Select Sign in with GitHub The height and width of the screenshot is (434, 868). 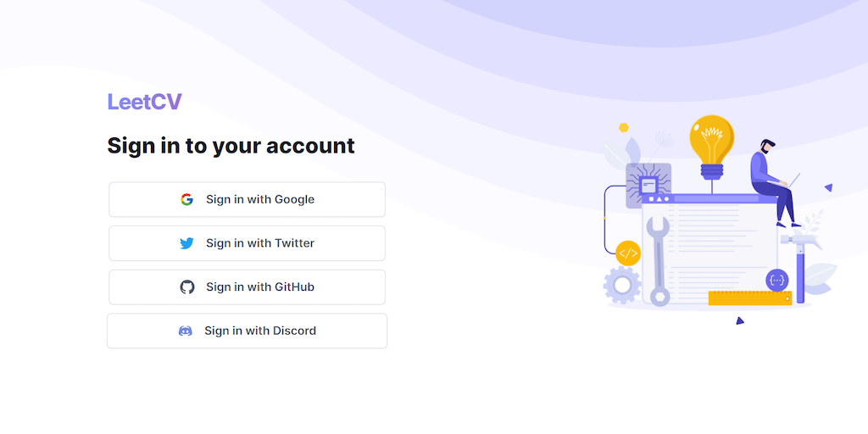coord(247,287)
